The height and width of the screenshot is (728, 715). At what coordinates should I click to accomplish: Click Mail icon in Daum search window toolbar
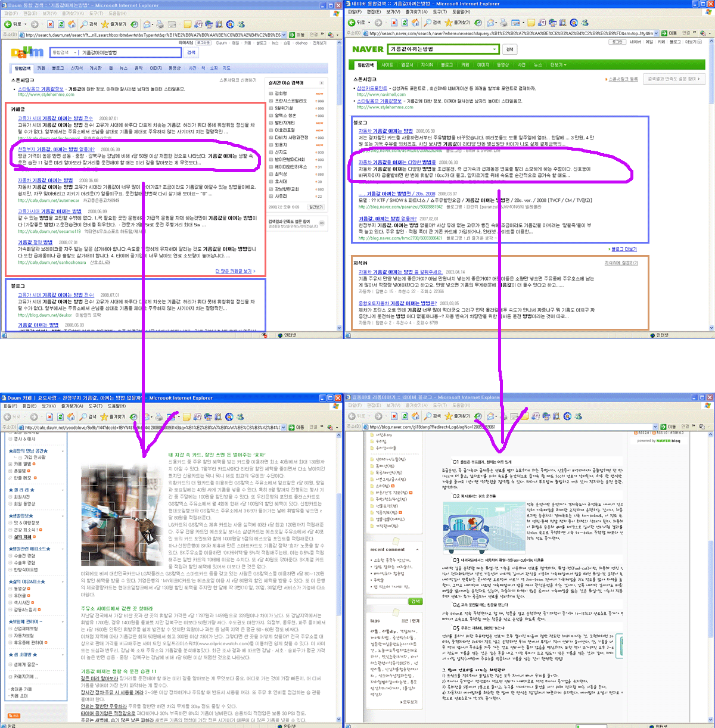coord(147,24)
